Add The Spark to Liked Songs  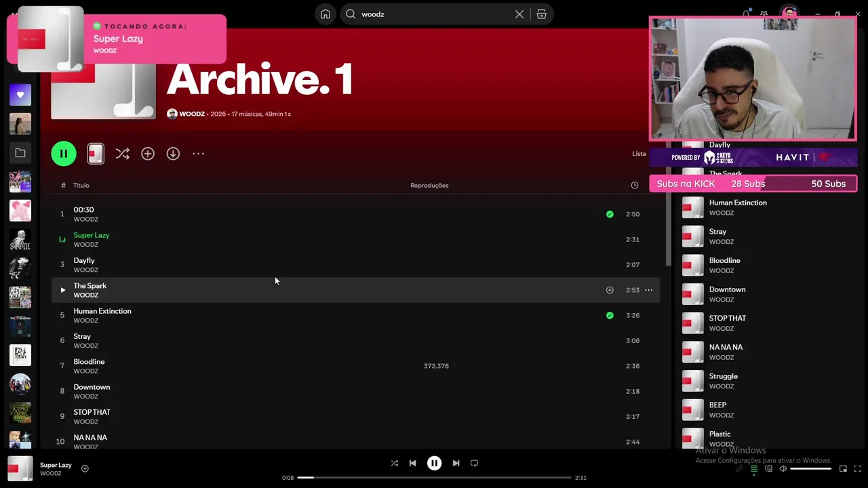pyautogui.click(x=610, y=290)
